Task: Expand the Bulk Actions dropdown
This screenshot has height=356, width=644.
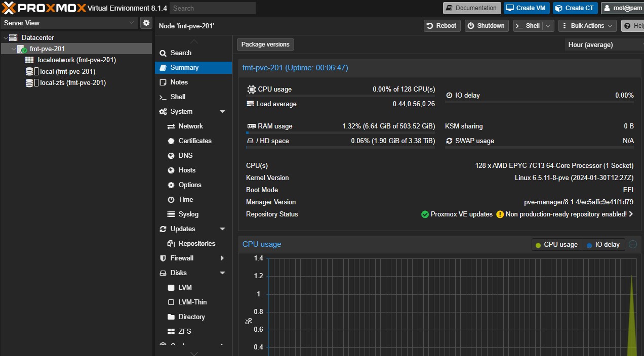Action: [x=587, y=26]
